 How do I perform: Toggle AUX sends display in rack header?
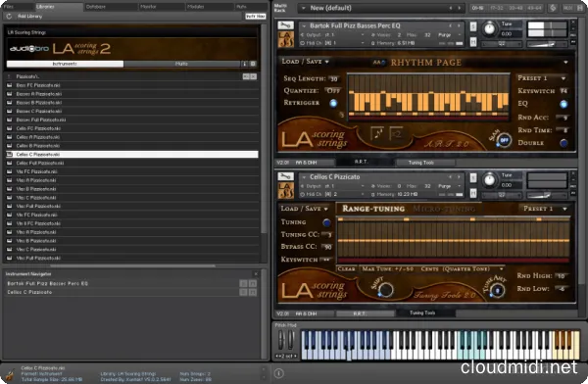567,8
